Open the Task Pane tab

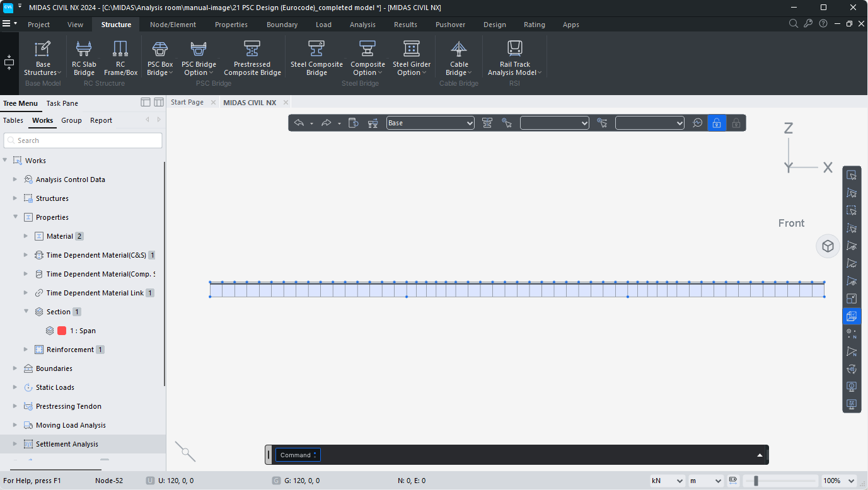pyautogui.click(x=62, y=103)
